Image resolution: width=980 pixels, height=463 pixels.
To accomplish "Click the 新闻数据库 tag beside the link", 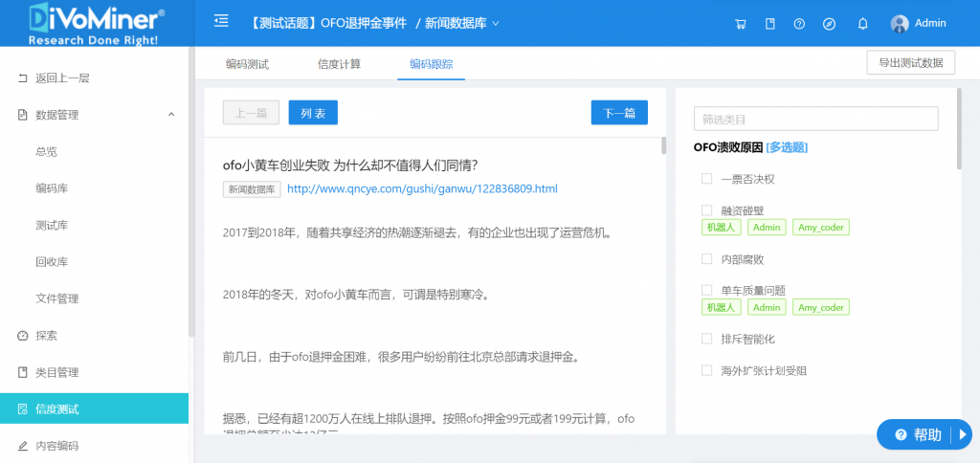I will pyautogui.click(x=252, y=189).
